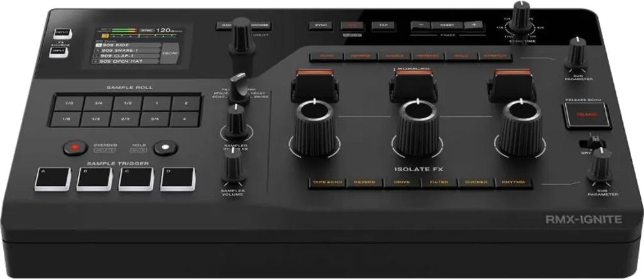Tap the 2/3 Sample Roll pad
This screenshot has width=644, height=279.
tap(125, 119)
